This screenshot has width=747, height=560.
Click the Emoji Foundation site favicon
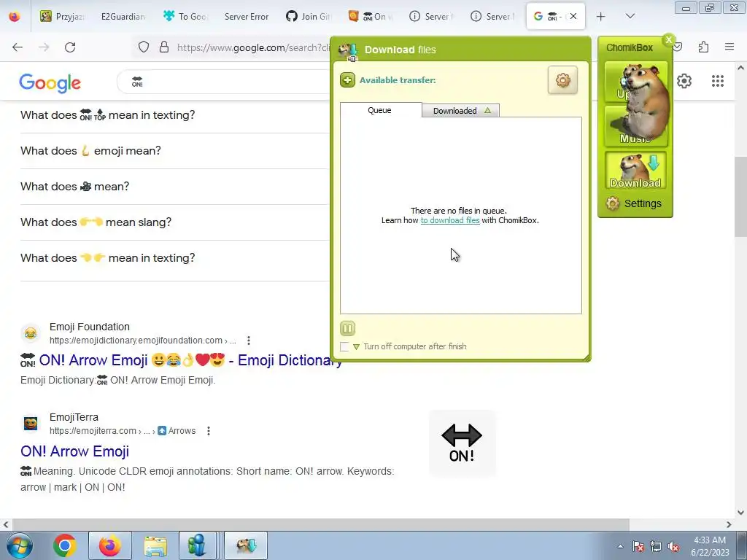click(x=31, y=333)
